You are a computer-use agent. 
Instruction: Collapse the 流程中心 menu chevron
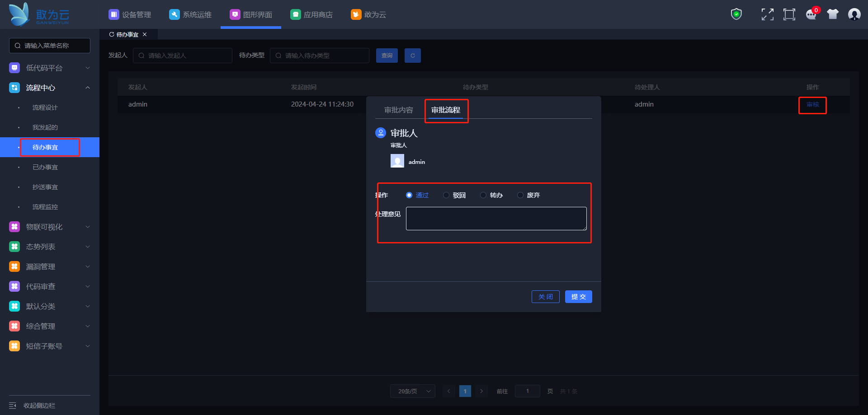point(88,88)
